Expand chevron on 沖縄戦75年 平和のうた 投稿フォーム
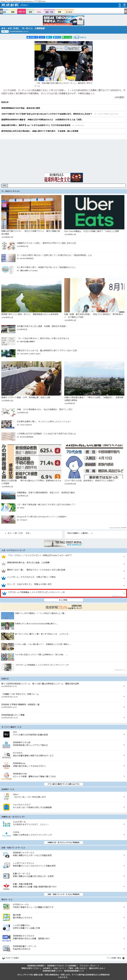Image resolution: width=127 pixels, height=980 pixels. point(124,697)
